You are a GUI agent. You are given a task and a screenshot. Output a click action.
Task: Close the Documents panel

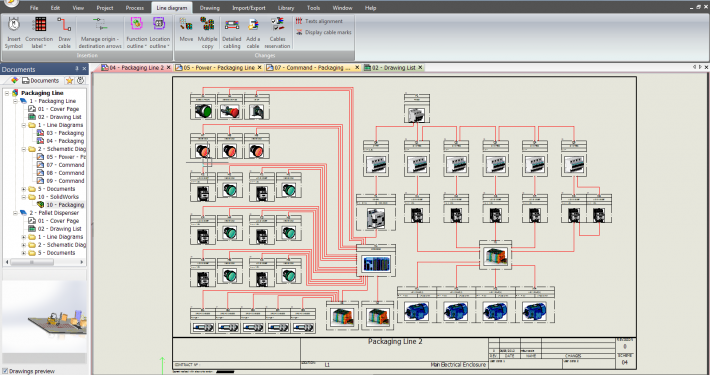[x=84, y=69]
